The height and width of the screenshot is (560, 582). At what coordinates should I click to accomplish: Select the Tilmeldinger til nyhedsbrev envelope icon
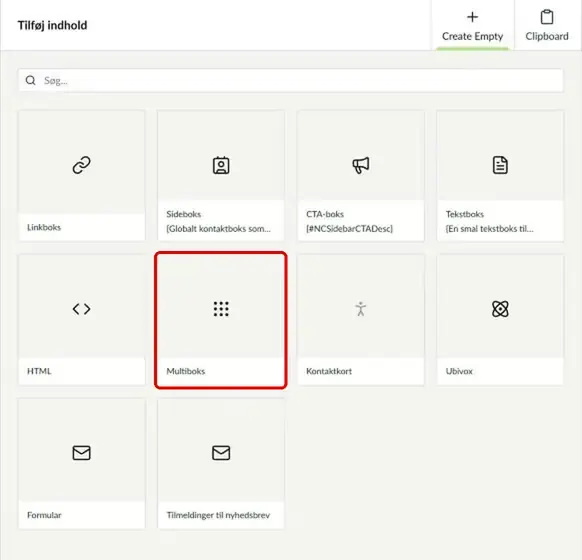[x=221, y=453]
